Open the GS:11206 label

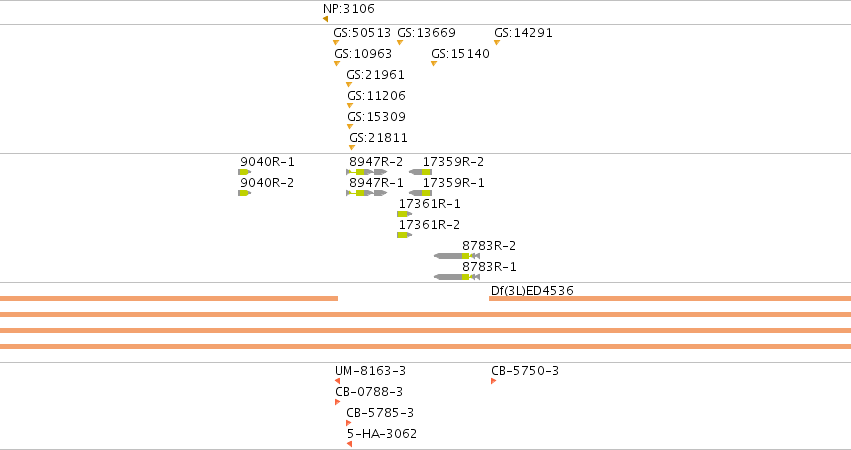point(377,96)
